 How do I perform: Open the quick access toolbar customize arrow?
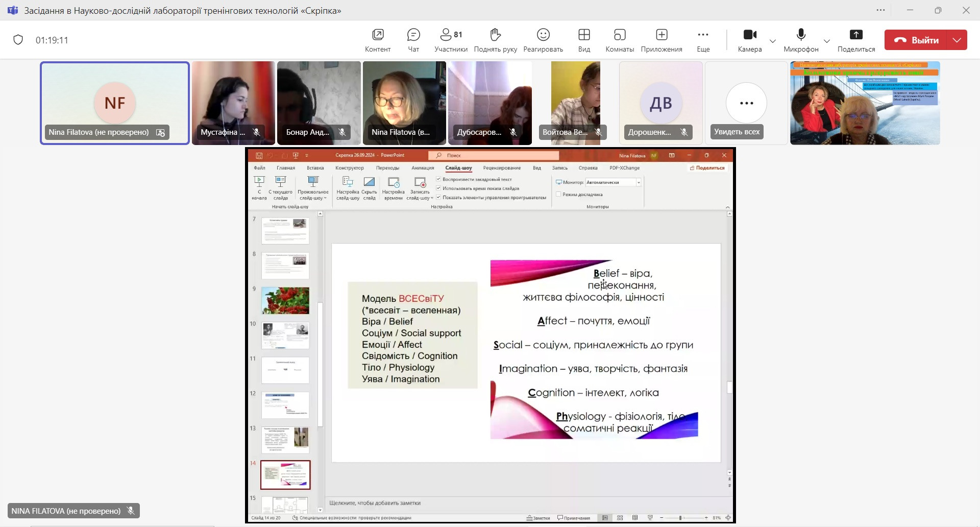click(x=307, y=155)
